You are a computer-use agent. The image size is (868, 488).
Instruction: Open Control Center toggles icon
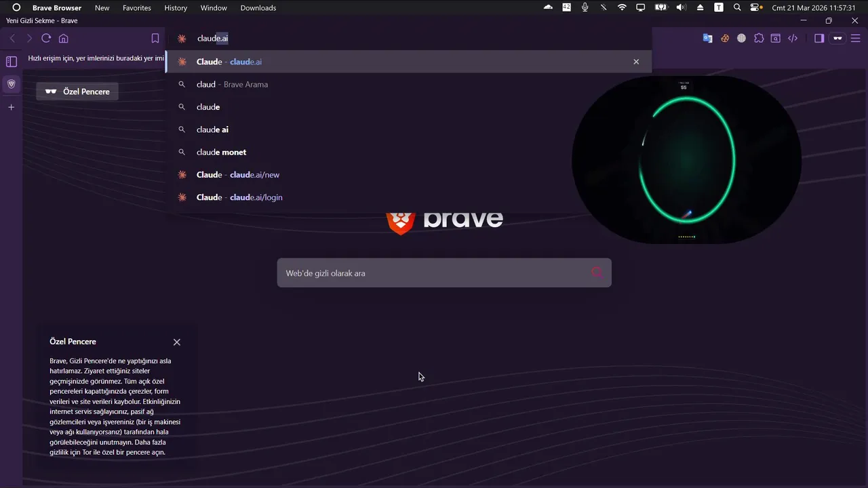click(x=756, y=7)
